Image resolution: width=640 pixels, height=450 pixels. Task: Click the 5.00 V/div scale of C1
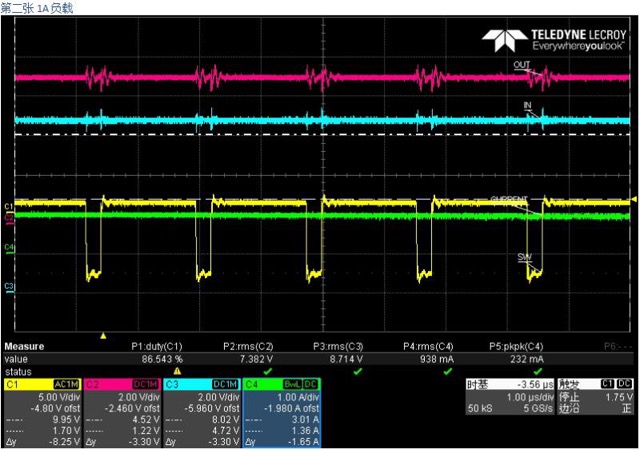[x=60, y=397]
